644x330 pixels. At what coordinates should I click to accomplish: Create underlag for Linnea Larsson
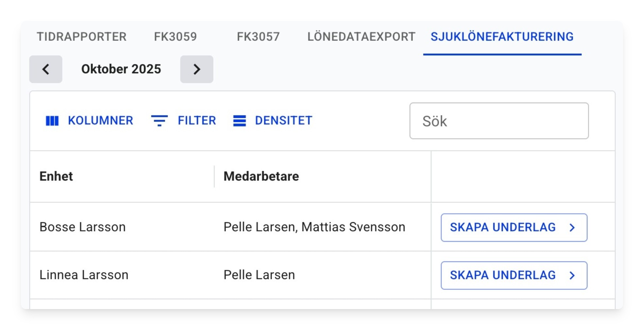point(514,275)
